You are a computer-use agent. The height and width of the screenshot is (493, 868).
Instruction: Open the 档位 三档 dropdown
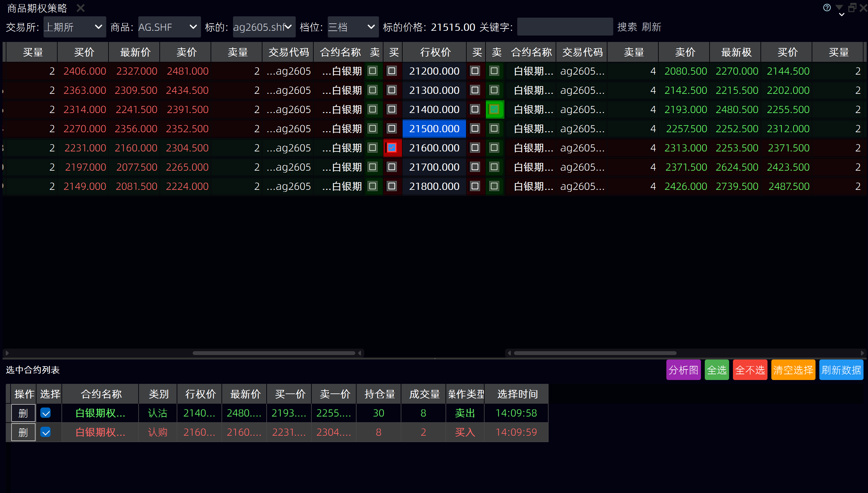click(352, 27)
